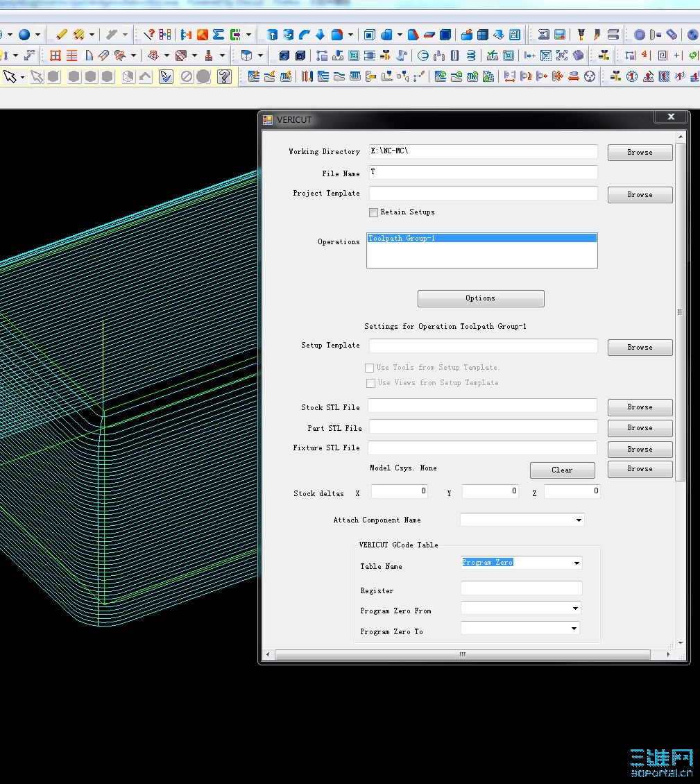This screenshot has width=700, height=784.
Task: Click the line with red question mark icon
Action: coord(148,35)
